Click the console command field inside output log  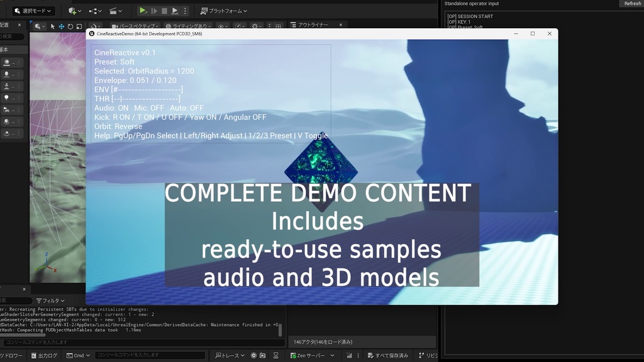pos(143,343)
